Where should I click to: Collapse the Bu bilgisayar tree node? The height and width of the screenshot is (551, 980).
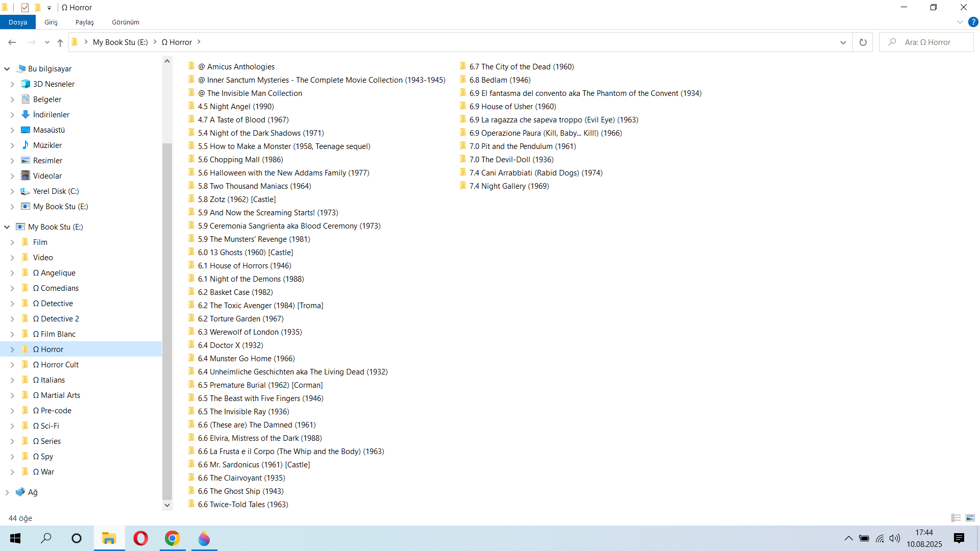(x=7, y=69)
